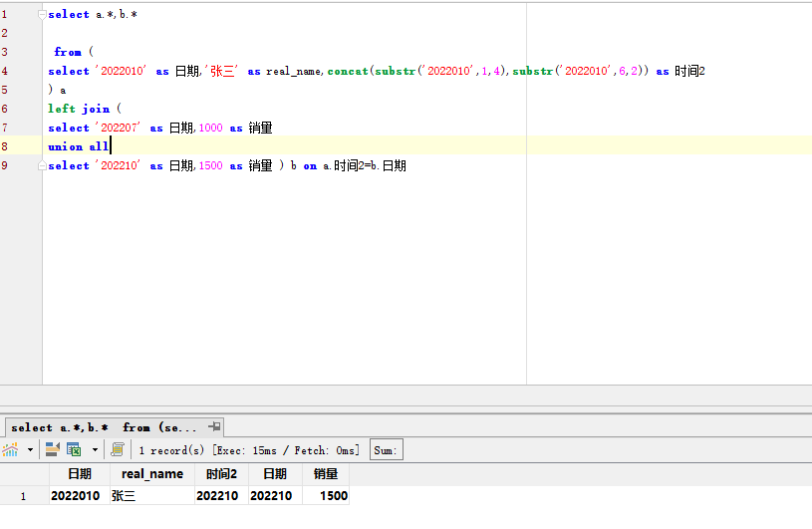Open the dropdown arrow beside Excel export icon
Image resolution: width=812 pixels, height=529 pixels.
[95, 450]
